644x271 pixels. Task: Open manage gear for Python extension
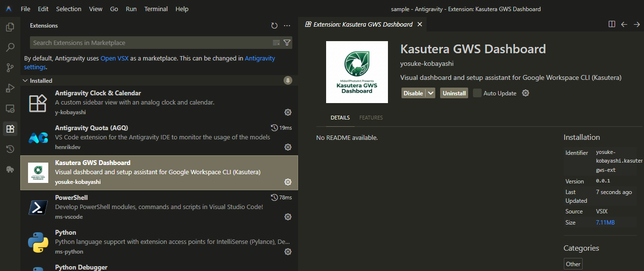pos(288,252)
